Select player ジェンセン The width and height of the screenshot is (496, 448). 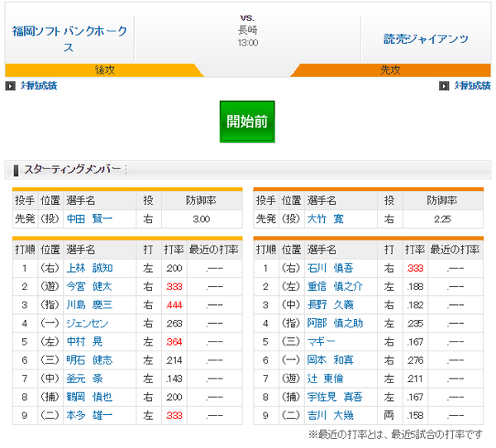(88, 323)
